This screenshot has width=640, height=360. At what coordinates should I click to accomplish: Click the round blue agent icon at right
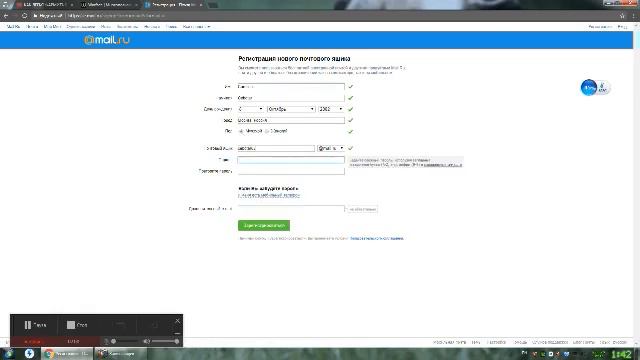[x=589, y=88]
